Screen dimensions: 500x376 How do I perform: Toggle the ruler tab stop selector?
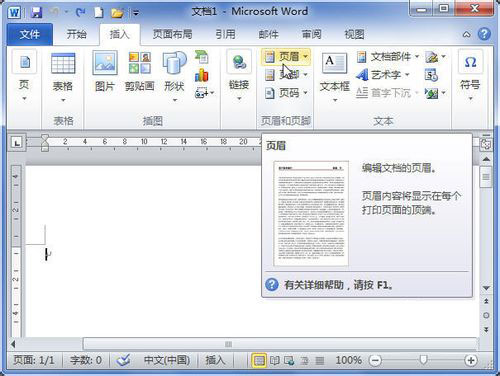pyautogui.click(x=17, y=143)
